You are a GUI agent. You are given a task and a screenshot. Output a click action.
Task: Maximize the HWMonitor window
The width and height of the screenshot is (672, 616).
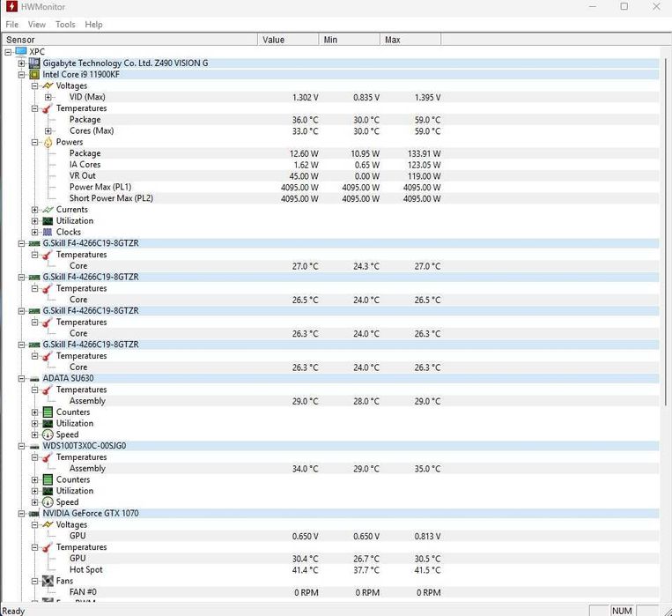click(x=624, y=6)
